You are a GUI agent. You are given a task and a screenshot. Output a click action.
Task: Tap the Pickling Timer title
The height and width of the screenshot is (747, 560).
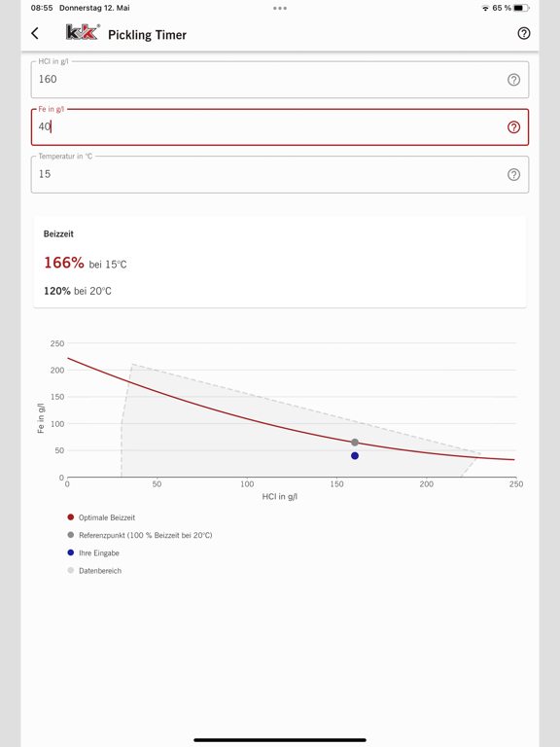pyautogui.click(x=147, y=35)
